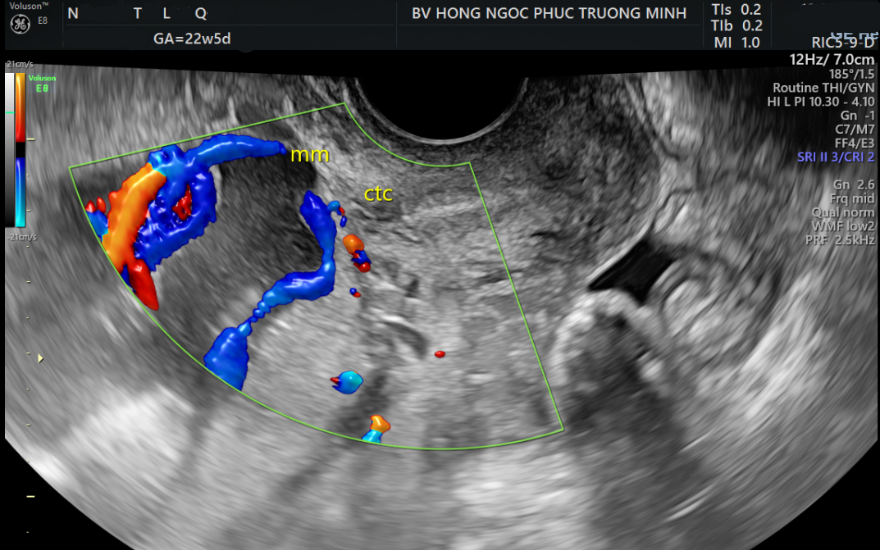Image resolution: width=880 pixels, height=550 pixels.
Task: Click the hospital name text in header
Action: pos(549,13)
